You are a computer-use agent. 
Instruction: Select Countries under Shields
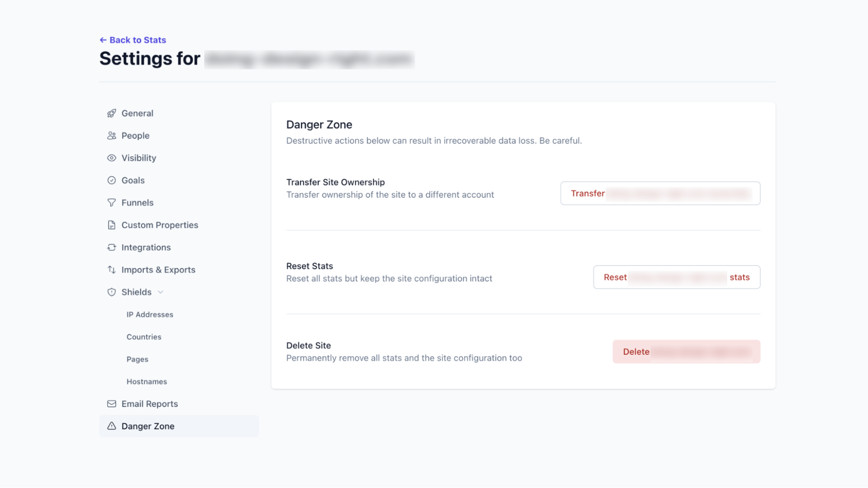[144, 337]
